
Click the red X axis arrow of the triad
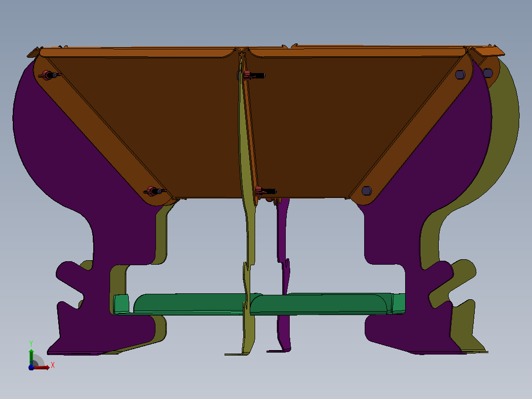click(x=41, y=367)
